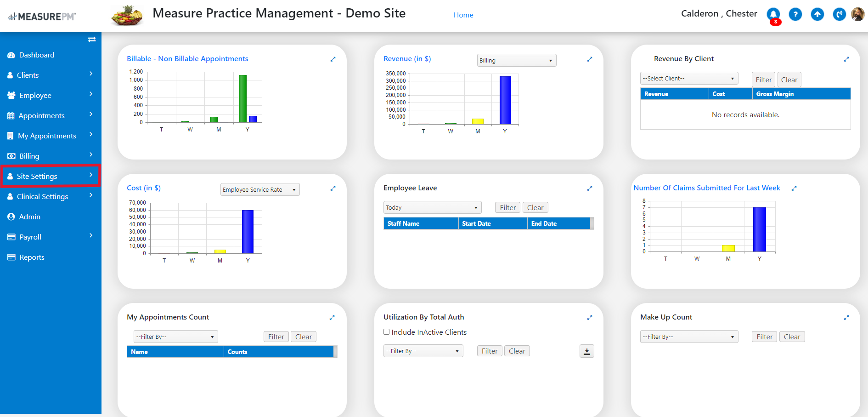Click the Billable - Non Billable Appointments title link
This screenshot has height=417, width=868.
pyautogui.click(x=187, y=59)
